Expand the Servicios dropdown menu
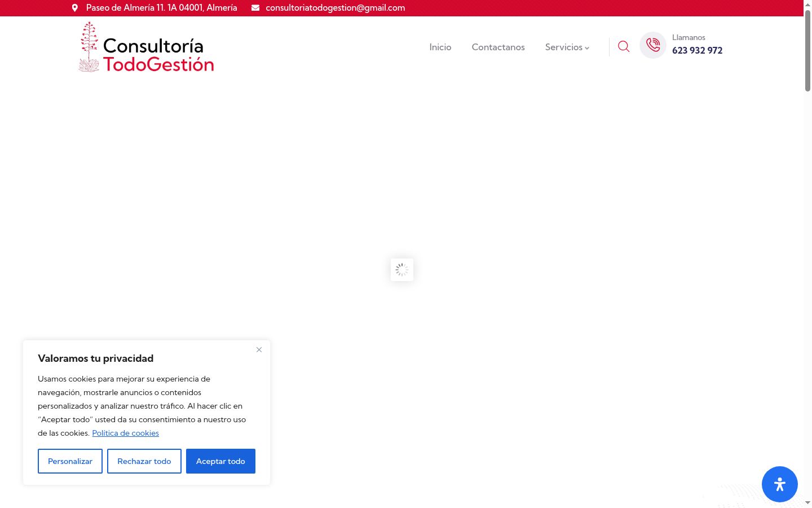The height and width of the screenshot is (508, 812). [567, 47]
